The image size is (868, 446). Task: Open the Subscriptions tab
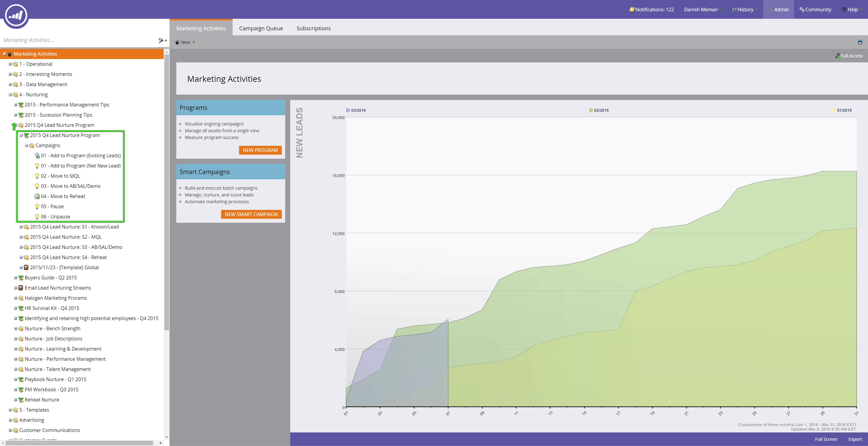coord(313,28)
